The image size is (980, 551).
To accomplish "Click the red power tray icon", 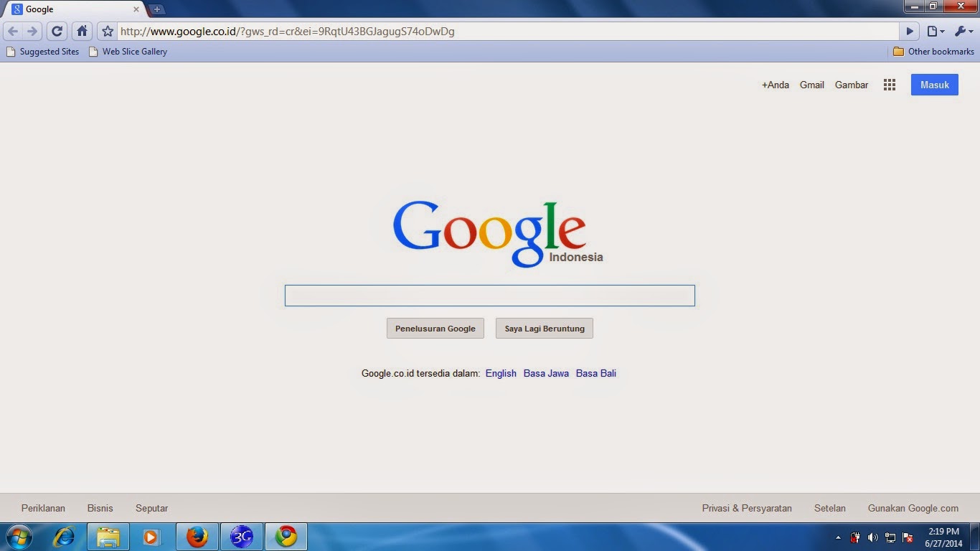I will point(855,537).
